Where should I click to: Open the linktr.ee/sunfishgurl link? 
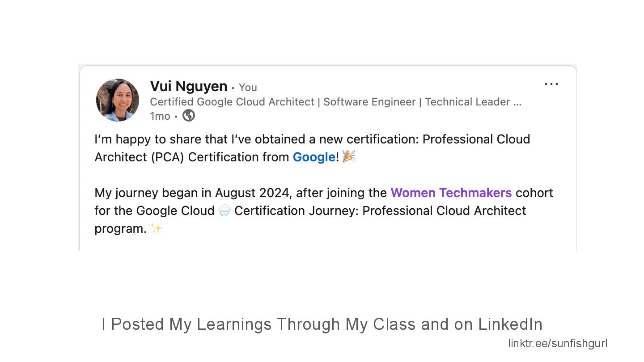pyautogui.click(x=558, y=344)
